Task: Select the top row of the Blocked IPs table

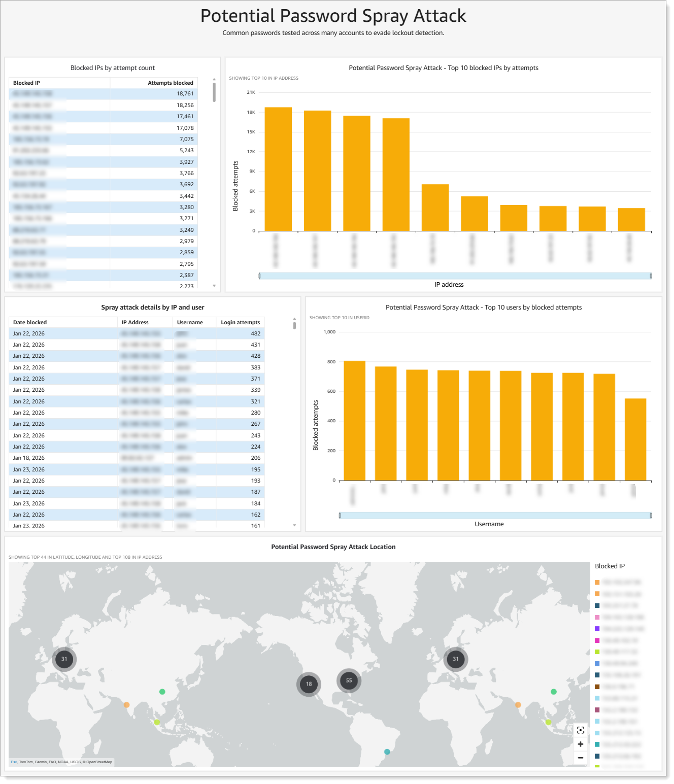Action: pyautogui.click(x=102, y=93)
